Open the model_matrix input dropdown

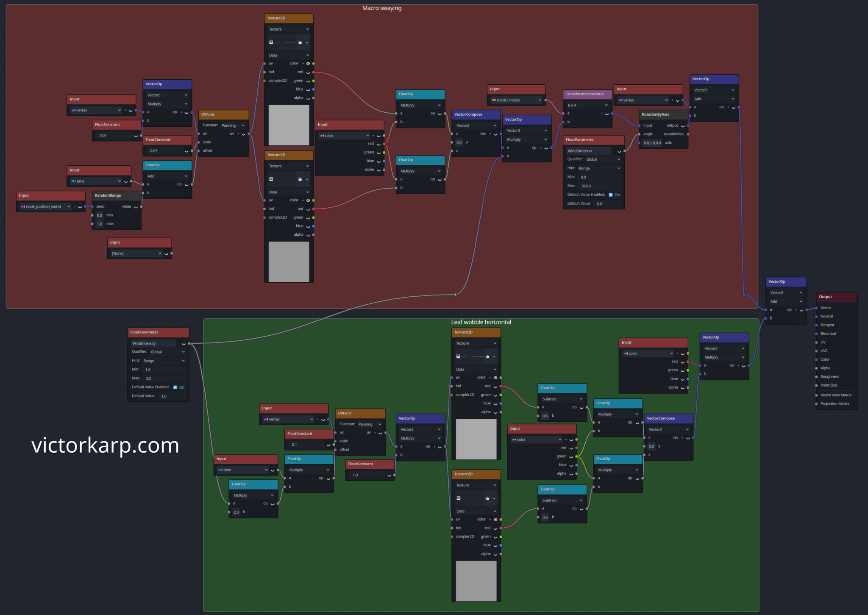[516, 100]
